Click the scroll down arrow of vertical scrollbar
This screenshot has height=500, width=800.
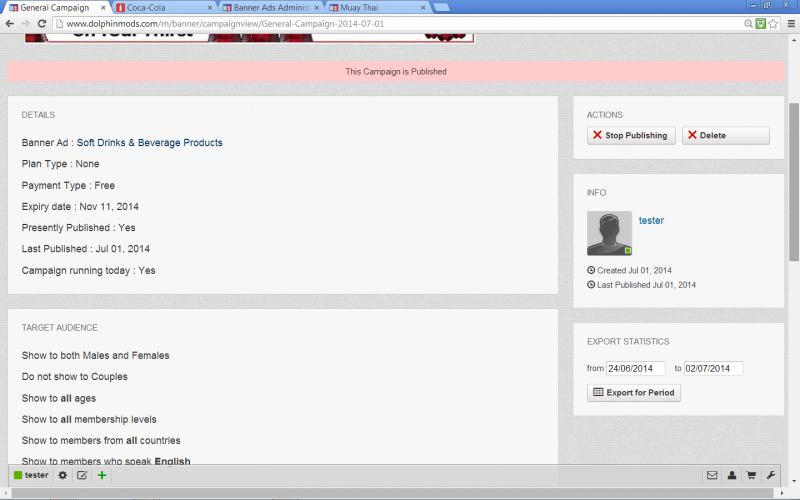(794, 481)
